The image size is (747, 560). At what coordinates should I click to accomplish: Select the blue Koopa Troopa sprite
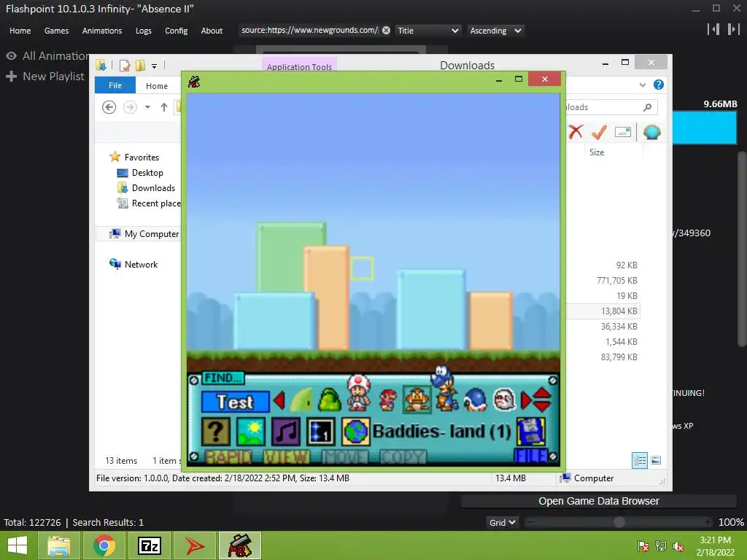[444, 389]
